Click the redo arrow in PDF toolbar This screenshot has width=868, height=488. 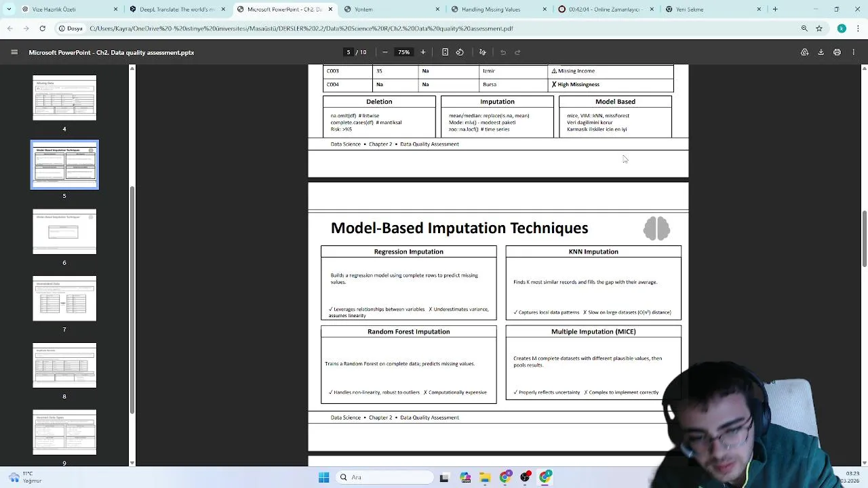[x=517, y=52]
